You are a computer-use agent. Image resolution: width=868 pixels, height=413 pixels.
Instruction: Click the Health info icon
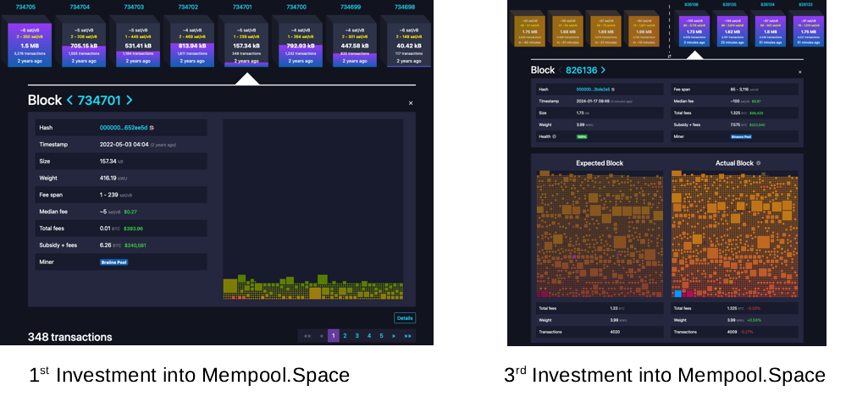(x=555, y=136)
